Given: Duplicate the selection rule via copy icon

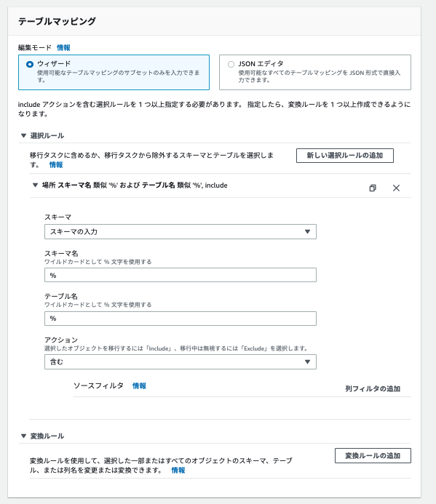Looking at the screenshot, I should coord(373,188).
